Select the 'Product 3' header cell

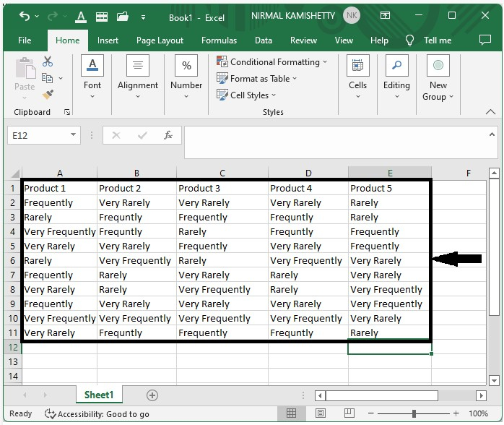click(222, 188)
